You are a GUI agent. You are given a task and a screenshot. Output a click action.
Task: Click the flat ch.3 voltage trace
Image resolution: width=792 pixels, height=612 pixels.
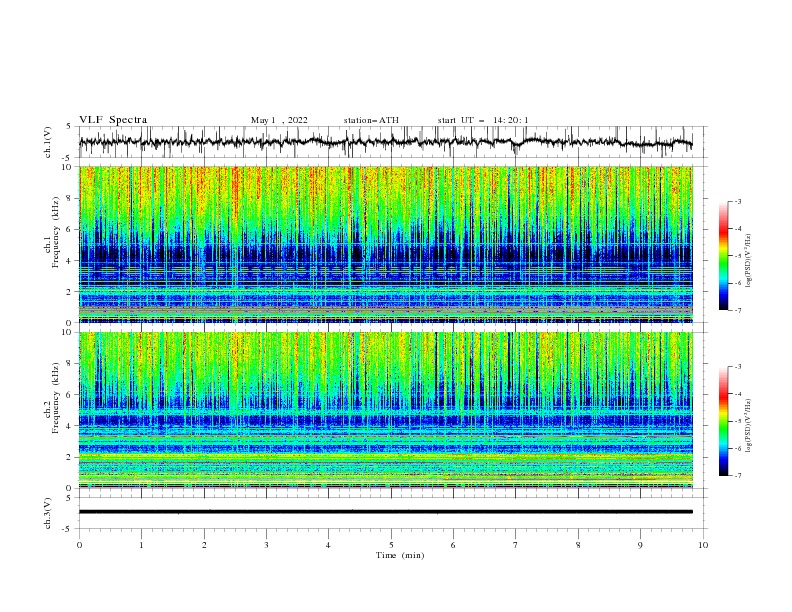[385, 512]
